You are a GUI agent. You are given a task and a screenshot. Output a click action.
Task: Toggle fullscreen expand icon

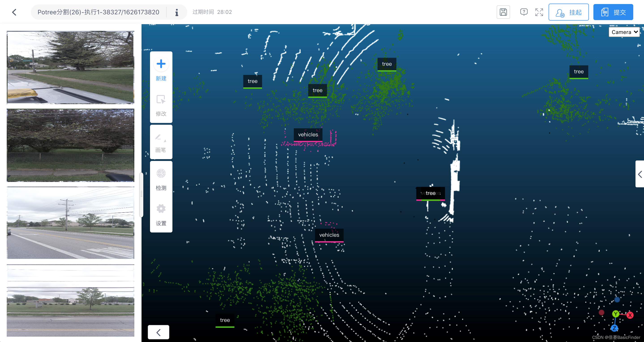tap(539, 12)
